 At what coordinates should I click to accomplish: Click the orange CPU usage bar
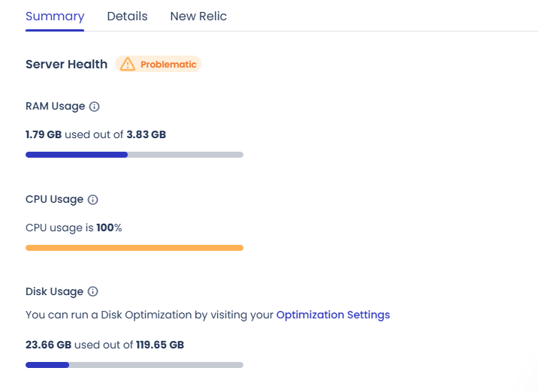click(x=134, y=247)
